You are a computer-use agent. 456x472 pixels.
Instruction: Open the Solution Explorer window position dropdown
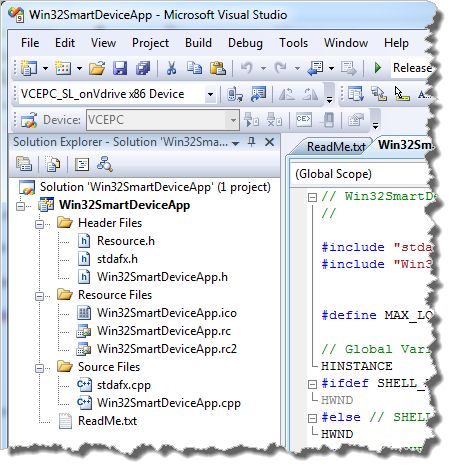click(x=236, y=144)
